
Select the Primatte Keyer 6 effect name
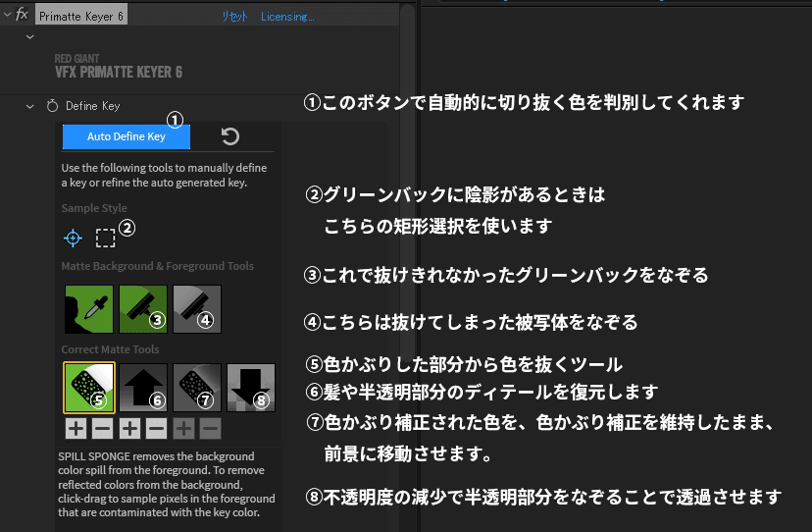click(x=81, y=16)
